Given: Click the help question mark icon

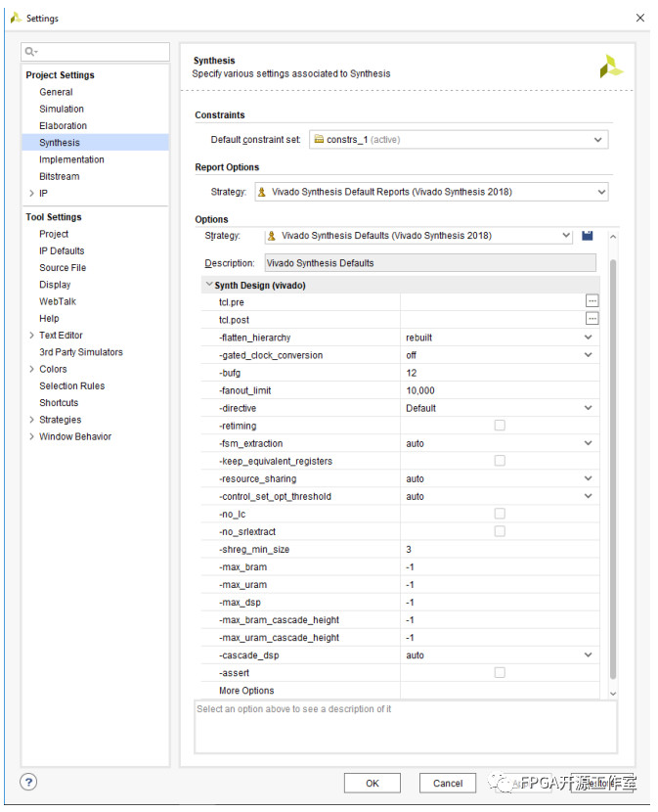Looking at the screenshot, I should [x=28, y=782].
